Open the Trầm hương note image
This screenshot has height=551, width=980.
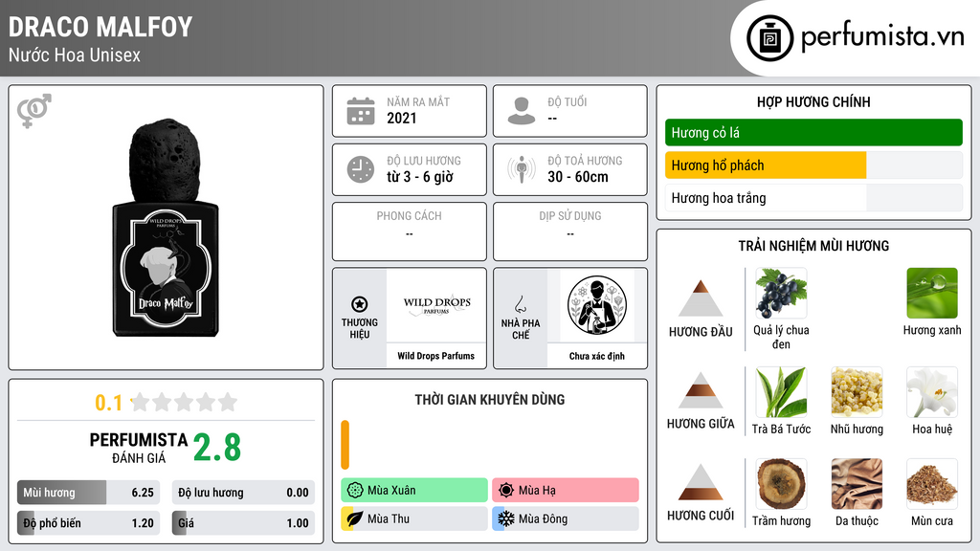781,484
